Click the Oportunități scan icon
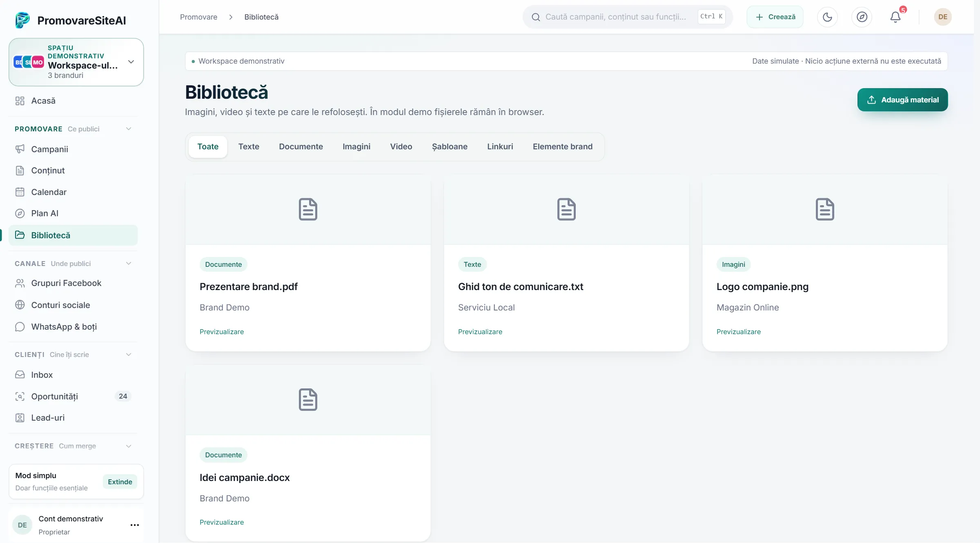The height and width of the screenshot is (543, 980). 20,396
